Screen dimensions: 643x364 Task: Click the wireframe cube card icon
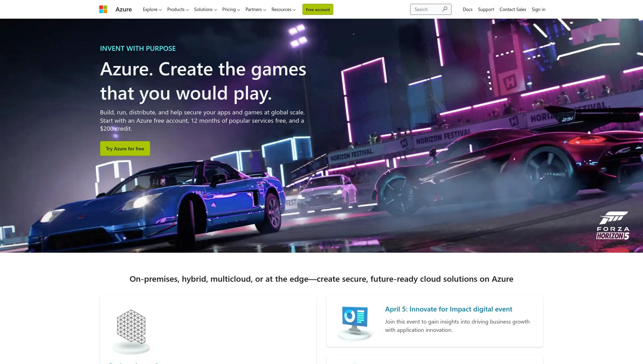pyautogui.click(x=131, y=332)
